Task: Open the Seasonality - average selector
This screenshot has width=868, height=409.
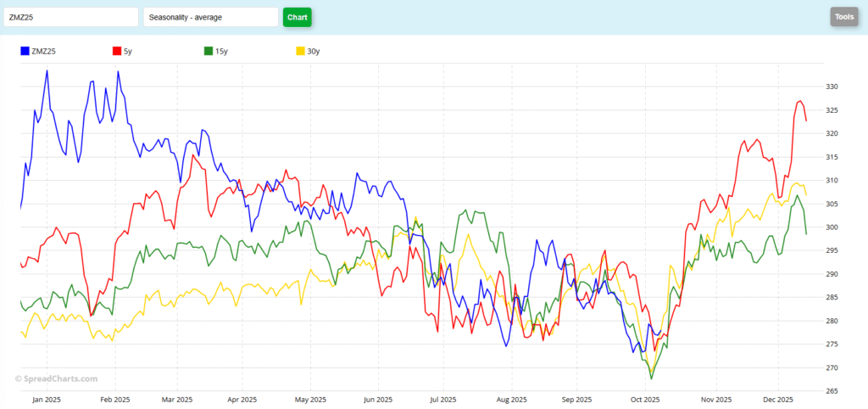Action: click(211, 17)
